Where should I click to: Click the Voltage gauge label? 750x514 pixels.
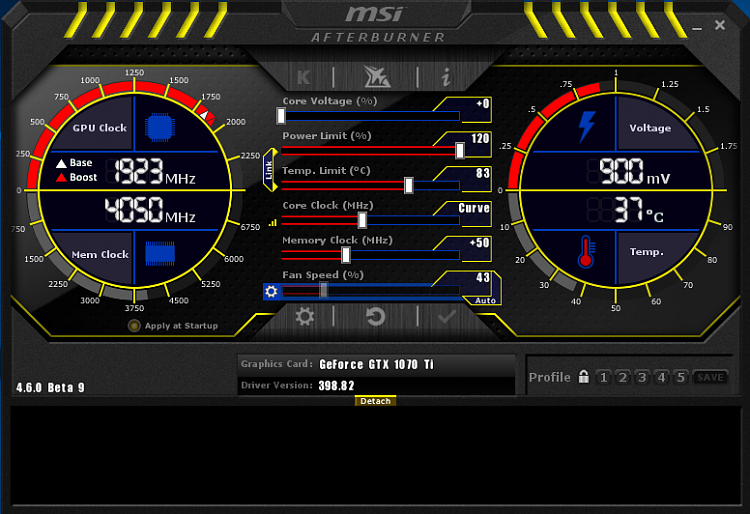click(650, 128)
